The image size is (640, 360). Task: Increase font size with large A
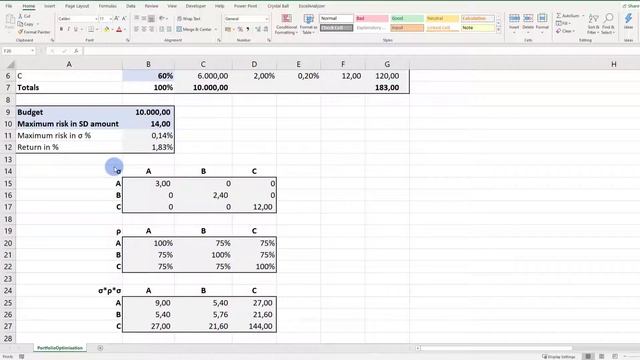point(117,19)
